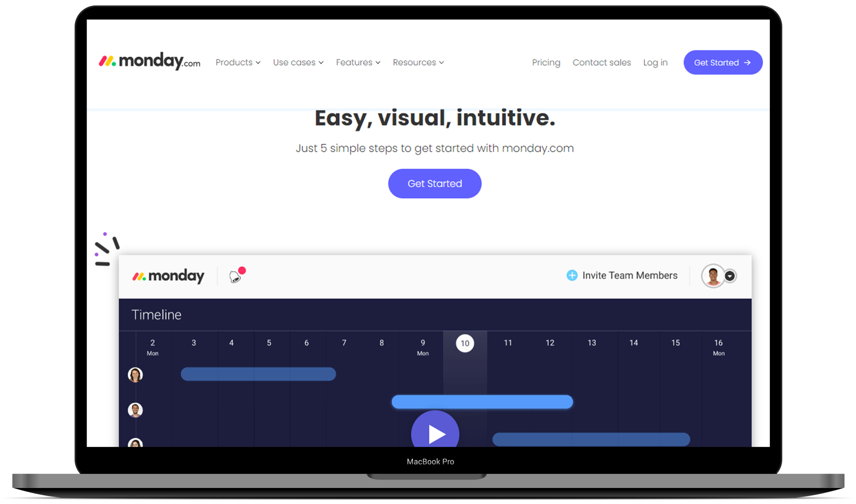
Task: Click the Log in text link
Action: (x=654, y=62)
